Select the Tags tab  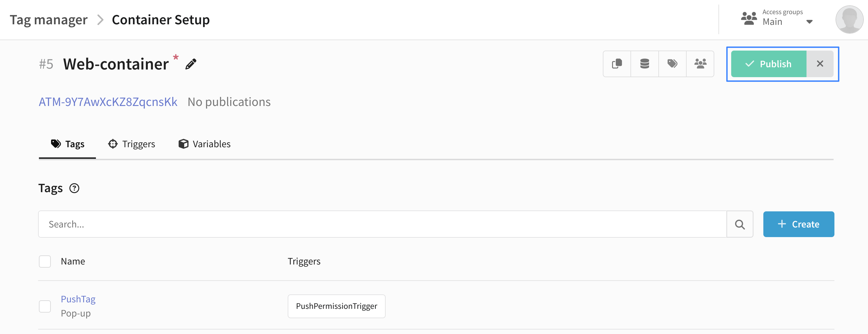point(67,144)
